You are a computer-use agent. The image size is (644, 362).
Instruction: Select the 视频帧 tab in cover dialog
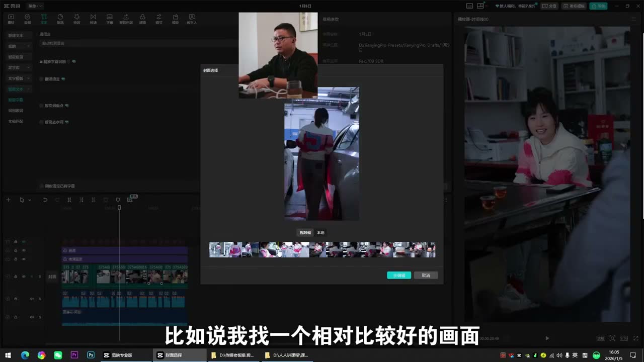[305, 233]
